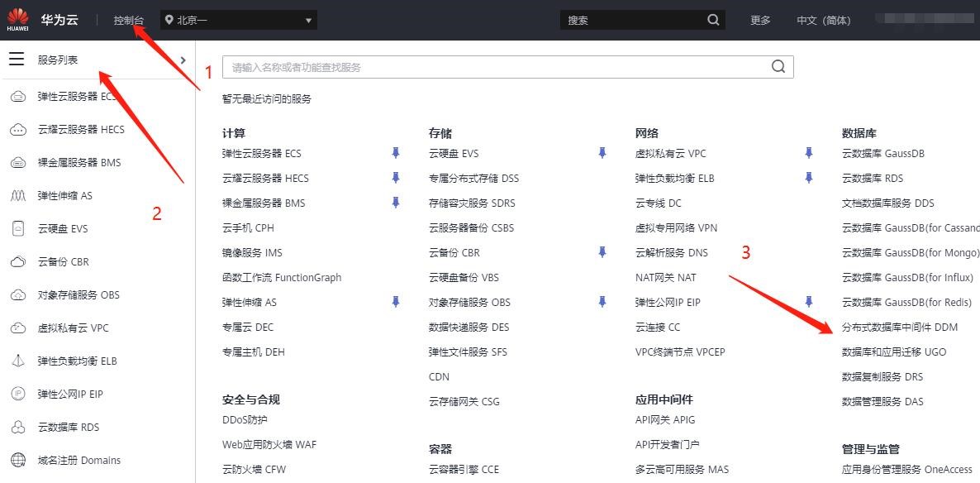980x483 pixels.
Task: Open the 控制台 console link
Action: pos(128,20)
